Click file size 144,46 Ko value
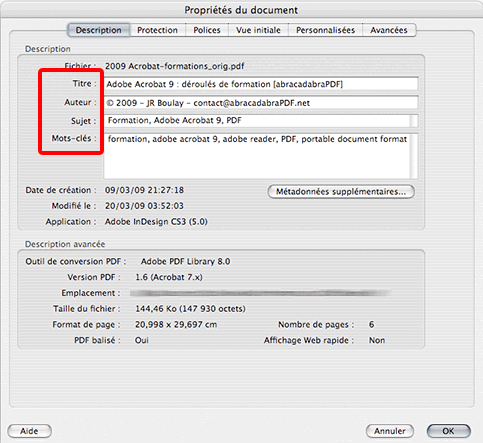 (x=190, y=309)
